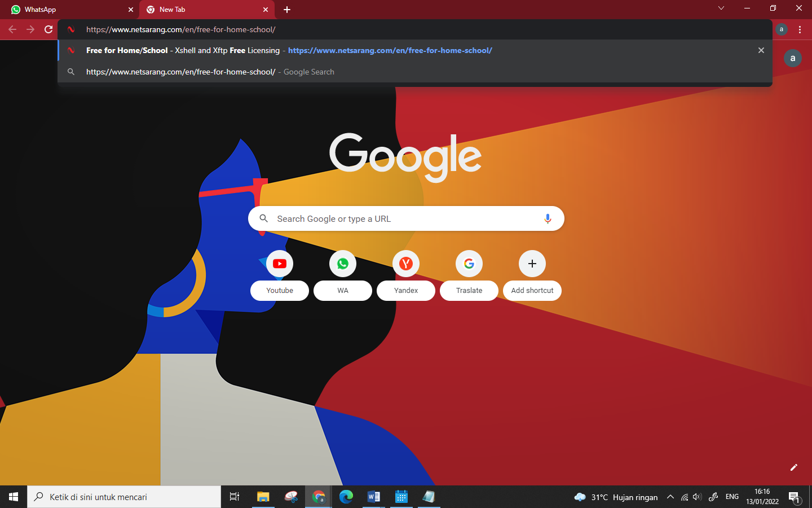This screenshot has width=812, height=508.
Task: Open Task View in taskbar
Action: (x=235, y=497)
